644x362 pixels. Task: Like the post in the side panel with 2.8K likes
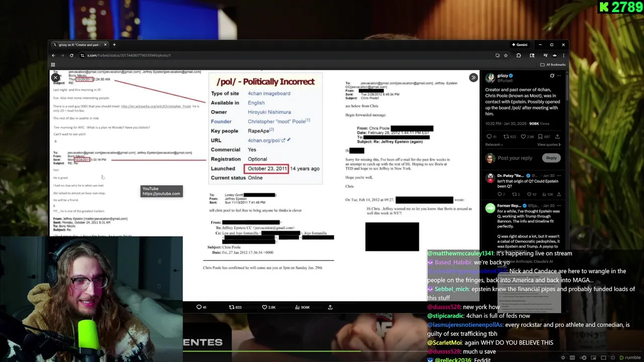pos(526,137)
